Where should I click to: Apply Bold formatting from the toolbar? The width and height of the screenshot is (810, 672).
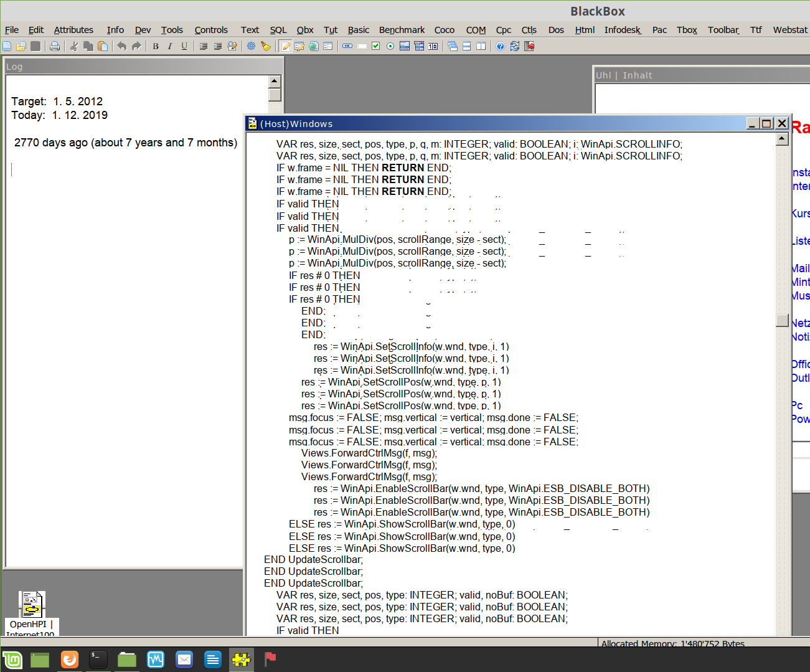click(156, 46)
